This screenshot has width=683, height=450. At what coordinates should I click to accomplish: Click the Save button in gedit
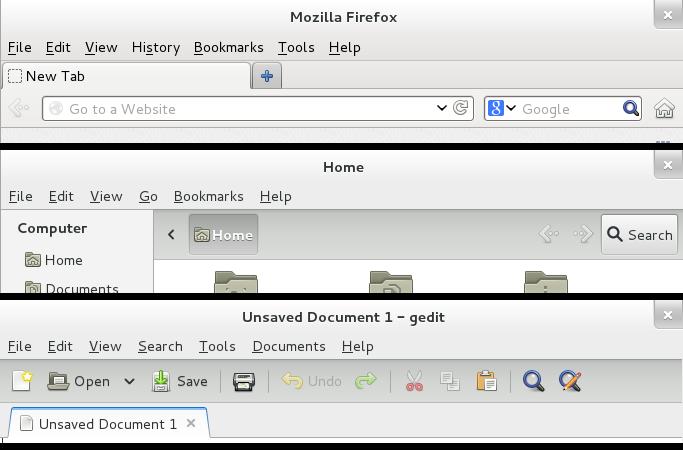180,381
